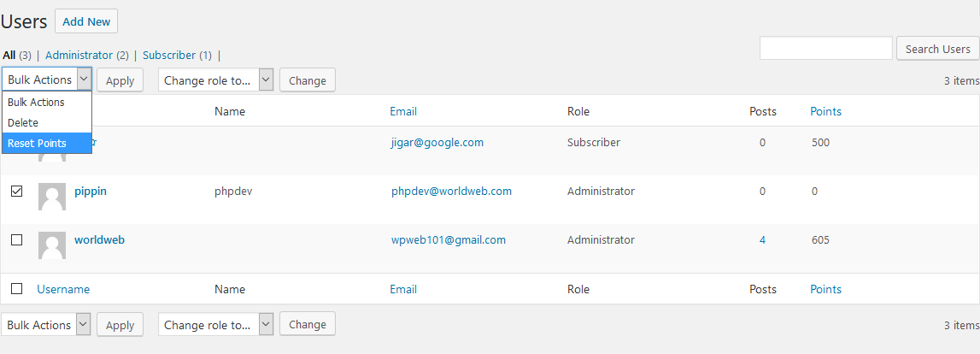
Task: Select 'Reset Points' from the dropdown list
Action: (x=38, y=143)
